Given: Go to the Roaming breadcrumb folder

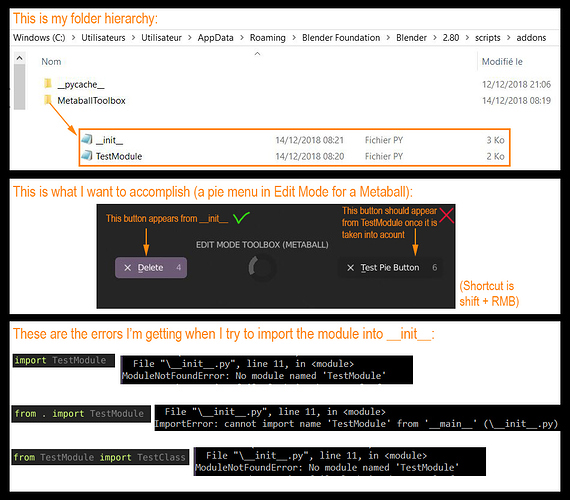Looking at the screenshot, I should (x=268, y=38).
